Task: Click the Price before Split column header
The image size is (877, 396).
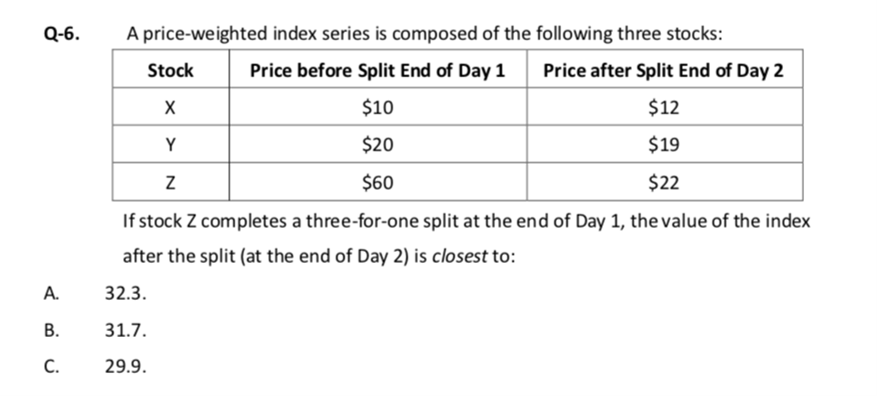Action: pyautogui.click(x=378, y=69)
